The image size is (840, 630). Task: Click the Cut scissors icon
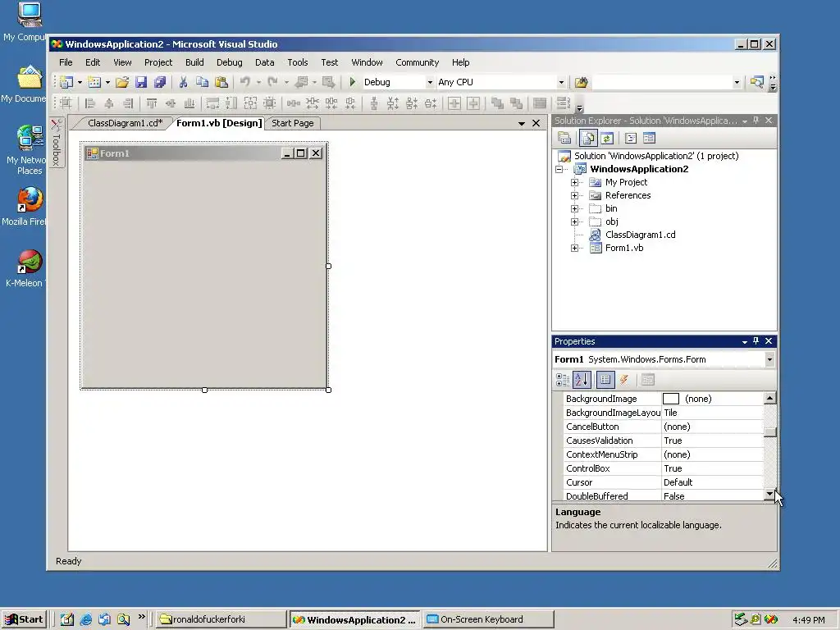tap(183, 82)
